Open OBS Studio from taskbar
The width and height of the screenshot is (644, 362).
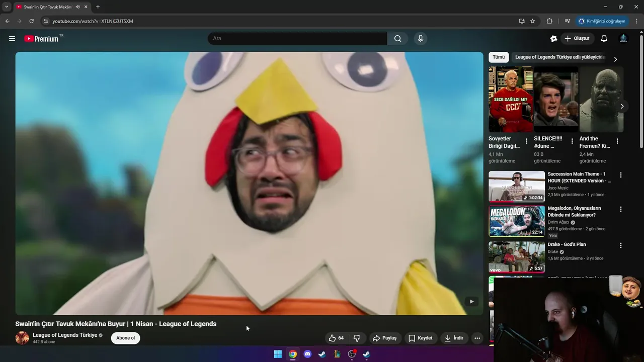(352, 354)
